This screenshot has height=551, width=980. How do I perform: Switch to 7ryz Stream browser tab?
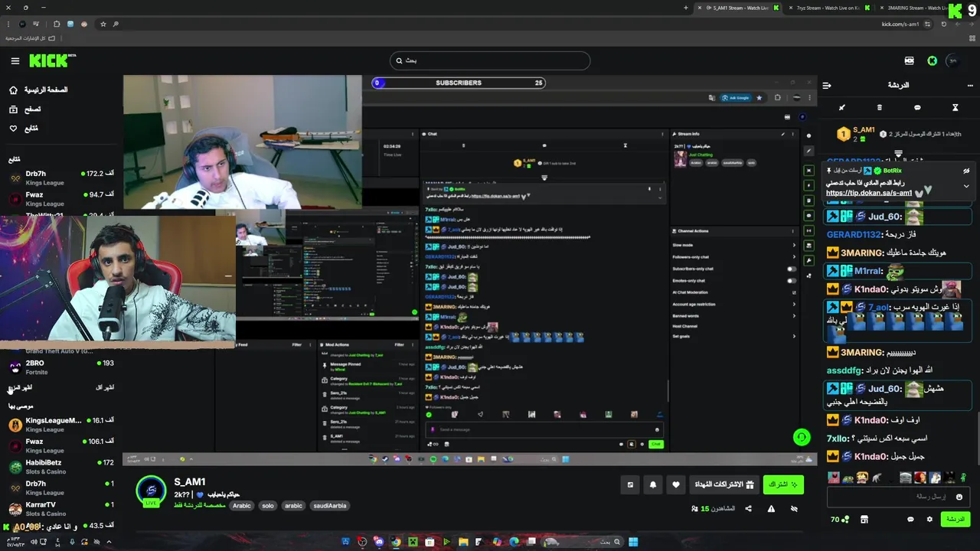tap(829, 8)
